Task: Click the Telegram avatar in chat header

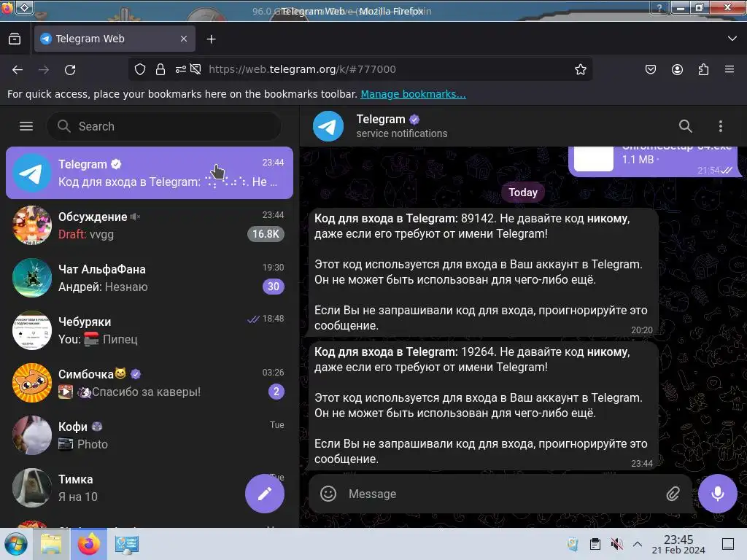Action: (328, 126)
